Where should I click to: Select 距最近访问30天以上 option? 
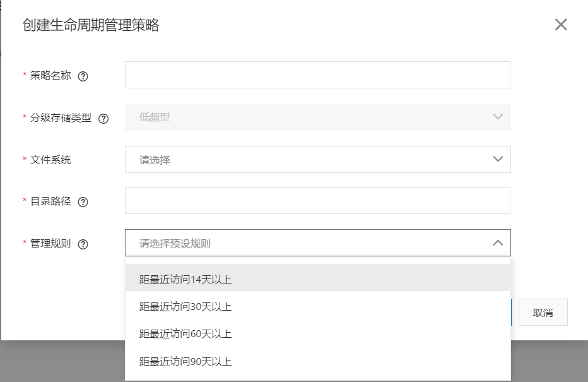185,307
